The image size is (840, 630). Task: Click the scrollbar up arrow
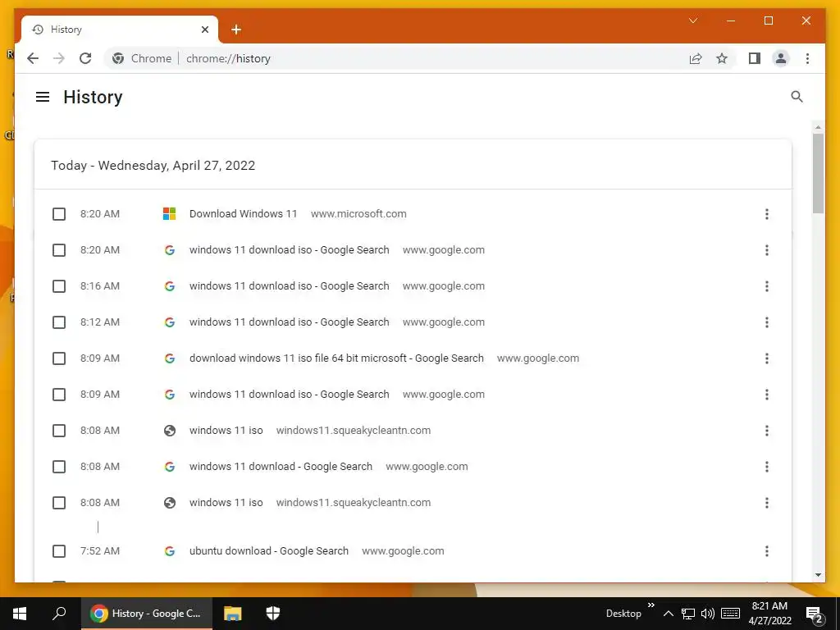tap(818, 127)
